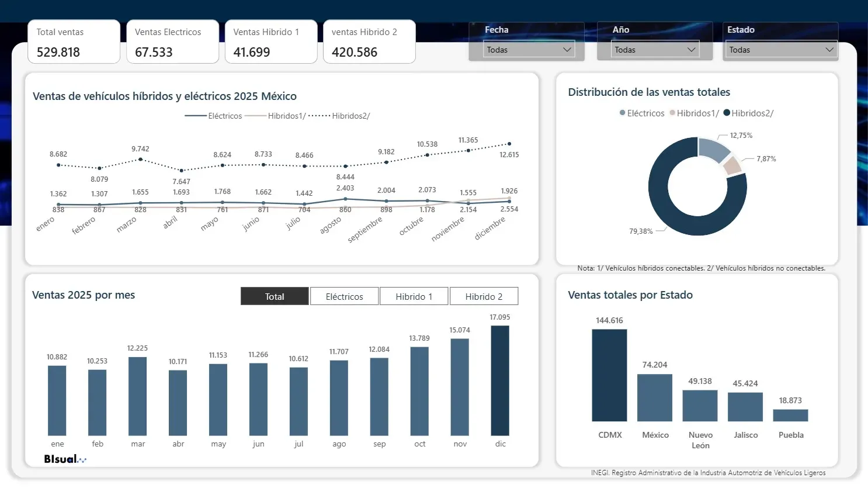The height and width of the screenshot is (488, 868).
Task: Select the Hibrido 2 button
Action: [484, 296]
